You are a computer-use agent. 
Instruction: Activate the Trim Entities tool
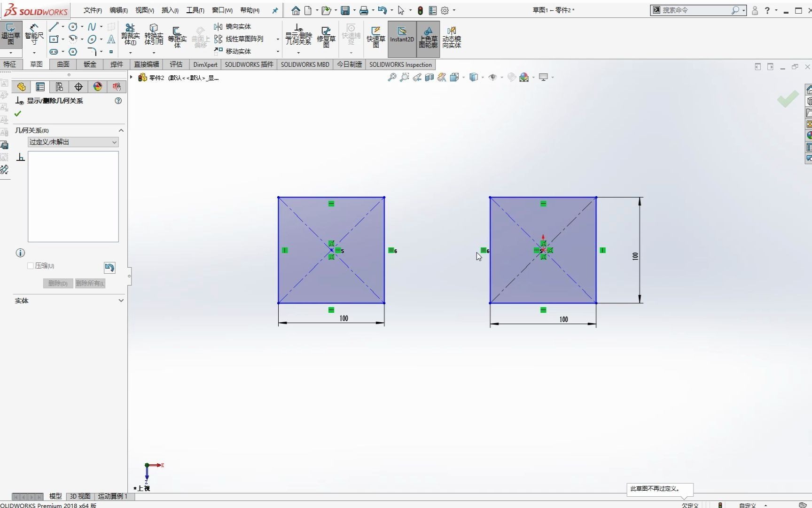pyautogui.click(x=130, y=35)
